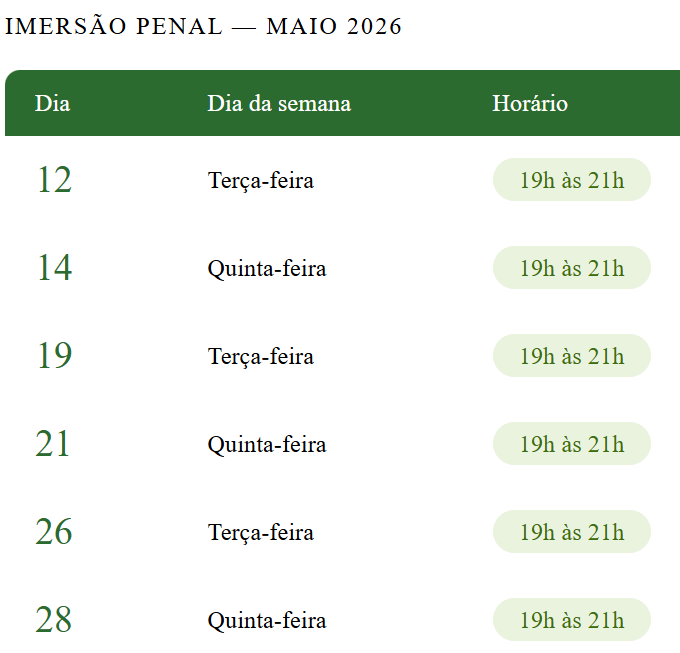Click "Terça-feira" in the day 19 row

[x=261, y=356]
